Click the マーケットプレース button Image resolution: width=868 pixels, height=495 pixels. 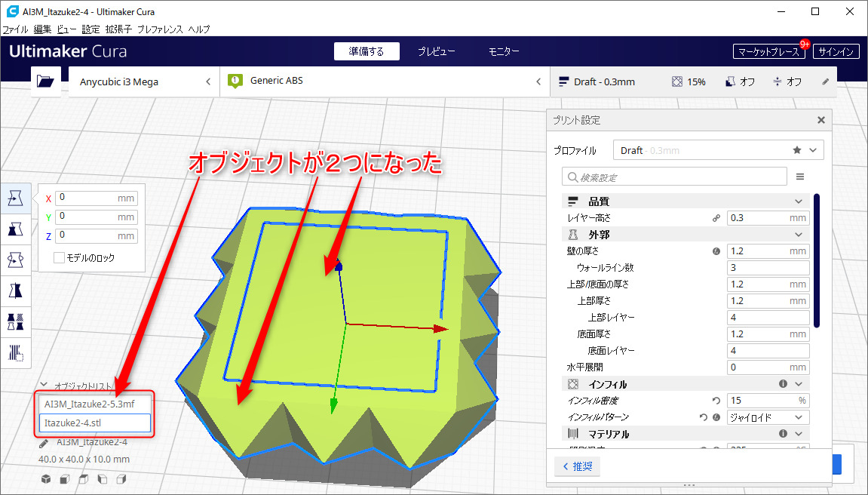tap(768, 51)
